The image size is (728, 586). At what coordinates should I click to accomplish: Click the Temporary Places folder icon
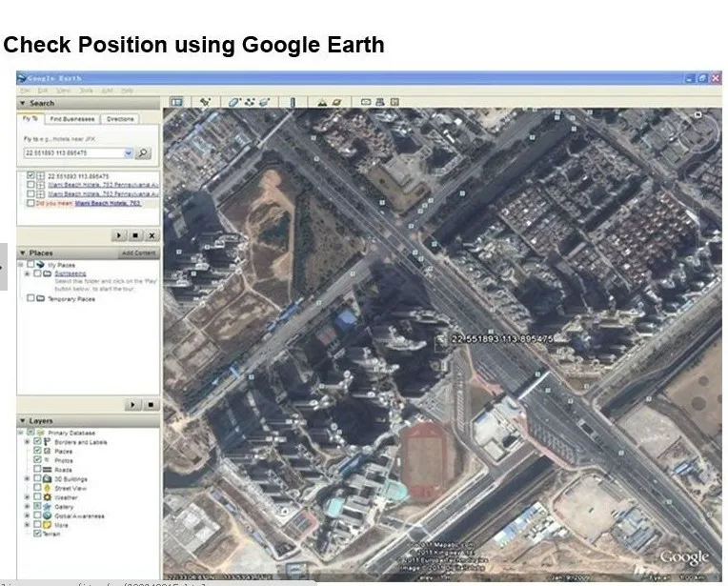coord(40,298)
